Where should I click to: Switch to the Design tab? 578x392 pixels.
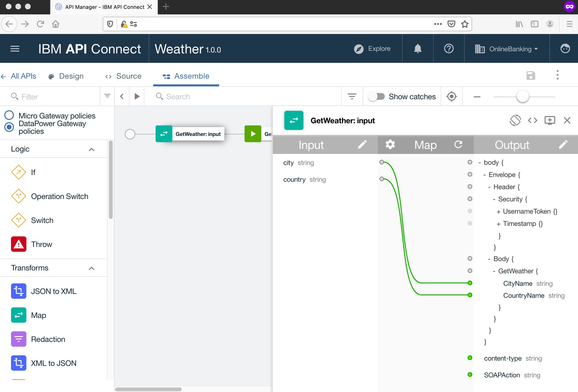pyautogui.click(x=66, y=76)
